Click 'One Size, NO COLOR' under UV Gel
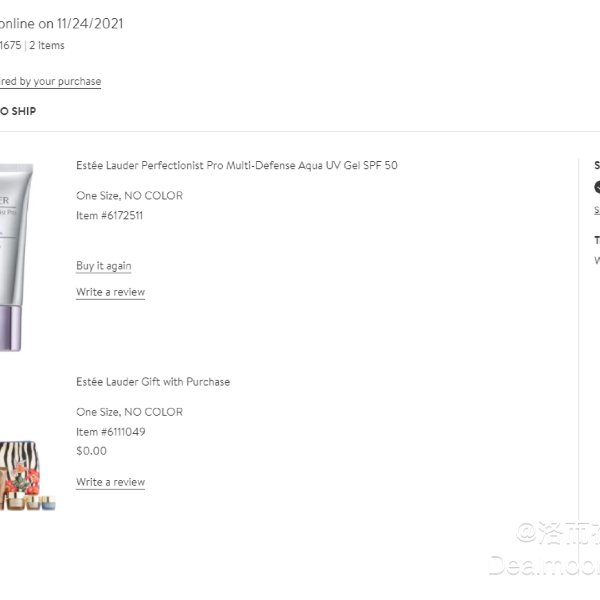 tap(129, 196)
